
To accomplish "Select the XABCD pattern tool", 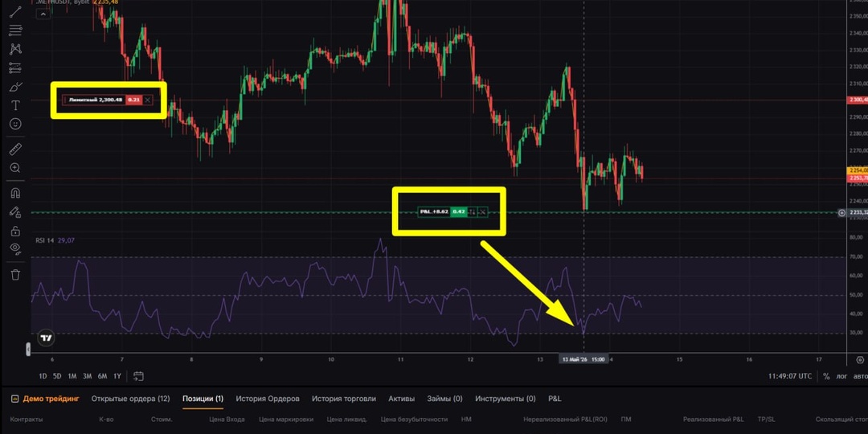I will [x=15, y=49].
